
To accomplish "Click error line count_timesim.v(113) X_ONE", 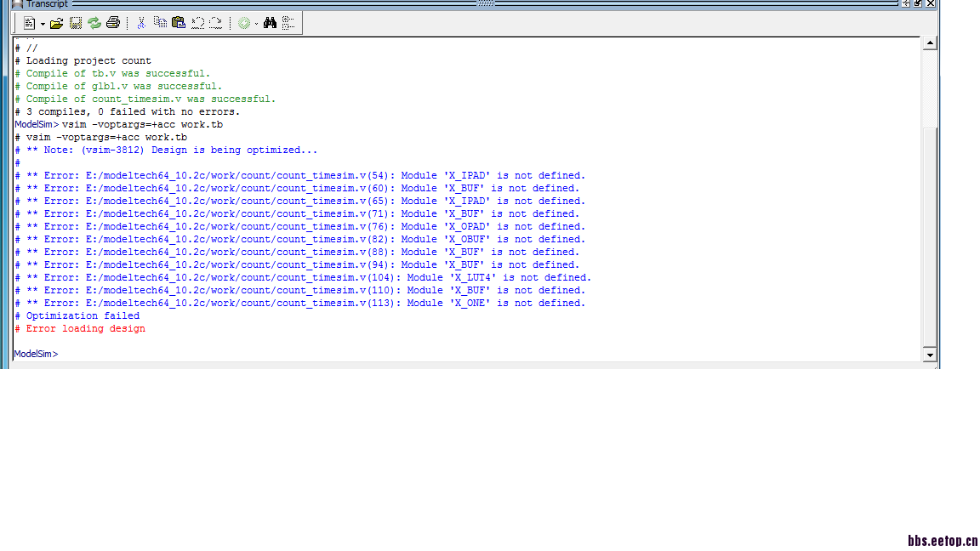I will 300,303.
